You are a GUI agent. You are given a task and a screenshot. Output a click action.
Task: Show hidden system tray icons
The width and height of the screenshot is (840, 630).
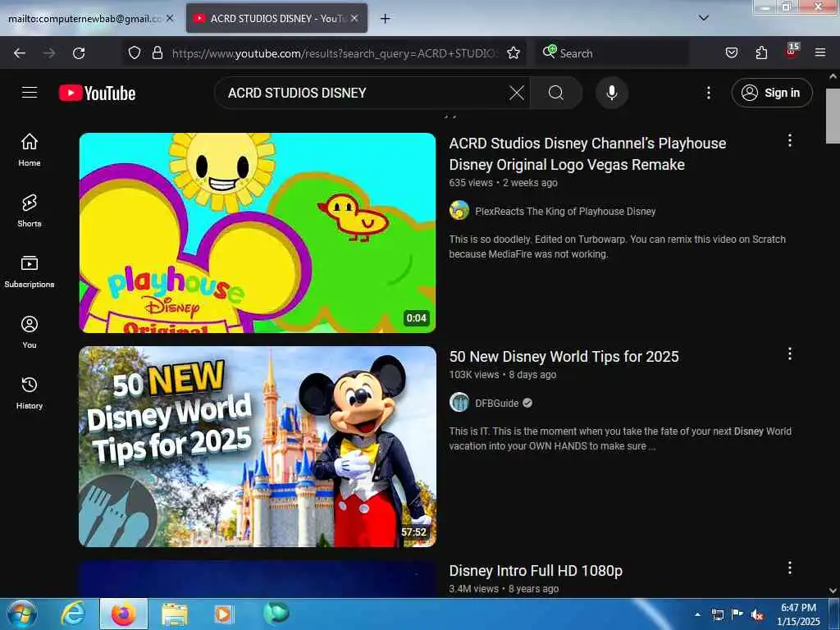coord(697,614)
